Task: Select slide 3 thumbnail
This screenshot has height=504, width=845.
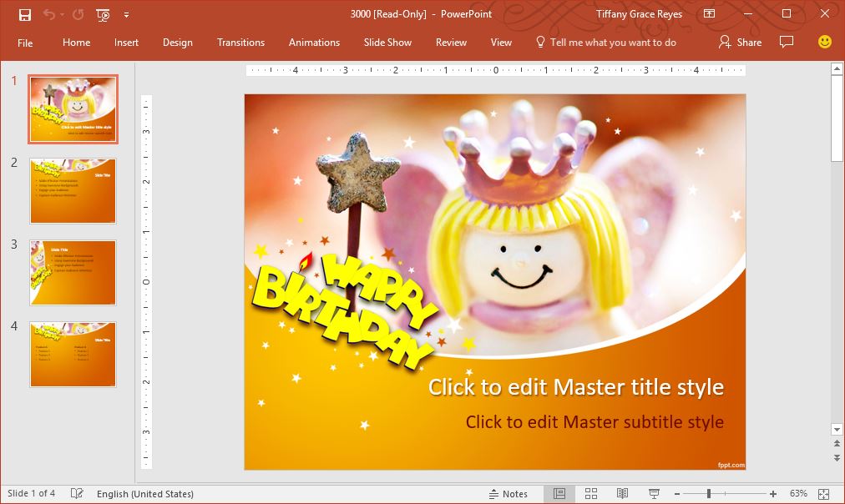Action: click(x=73, y=273)
